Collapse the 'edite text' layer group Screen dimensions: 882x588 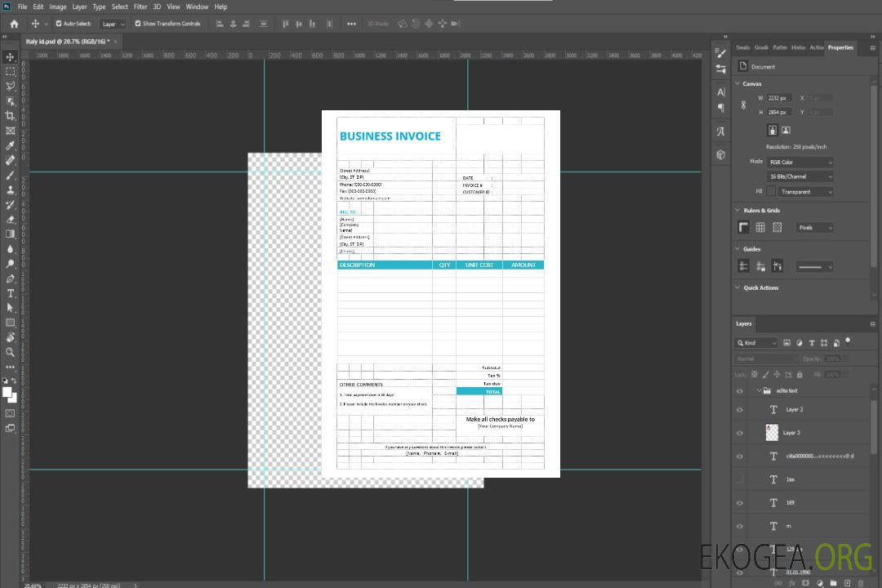(x=759, y=390)
